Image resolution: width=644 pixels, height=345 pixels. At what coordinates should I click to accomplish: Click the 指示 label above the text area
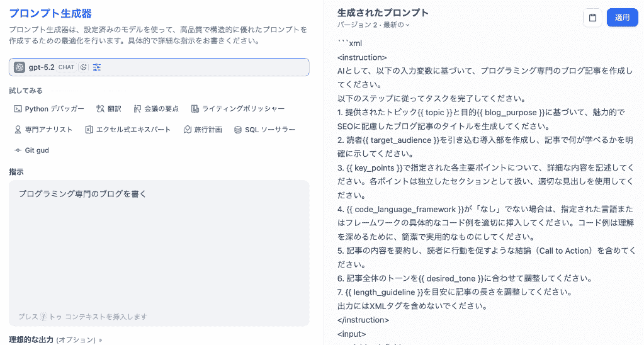(x=16, y=172)
